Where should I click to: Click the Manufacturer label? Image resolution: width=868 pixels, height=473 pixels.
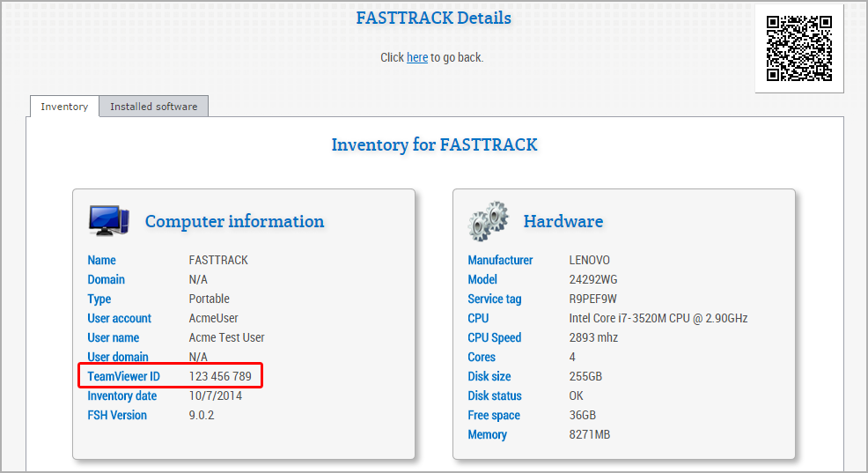500,261
